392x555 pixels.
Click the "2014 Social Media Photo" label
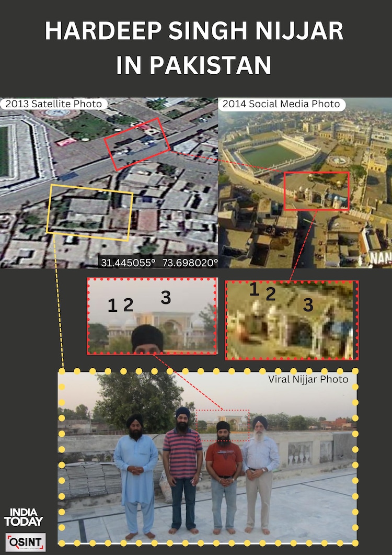pos(281,104)
